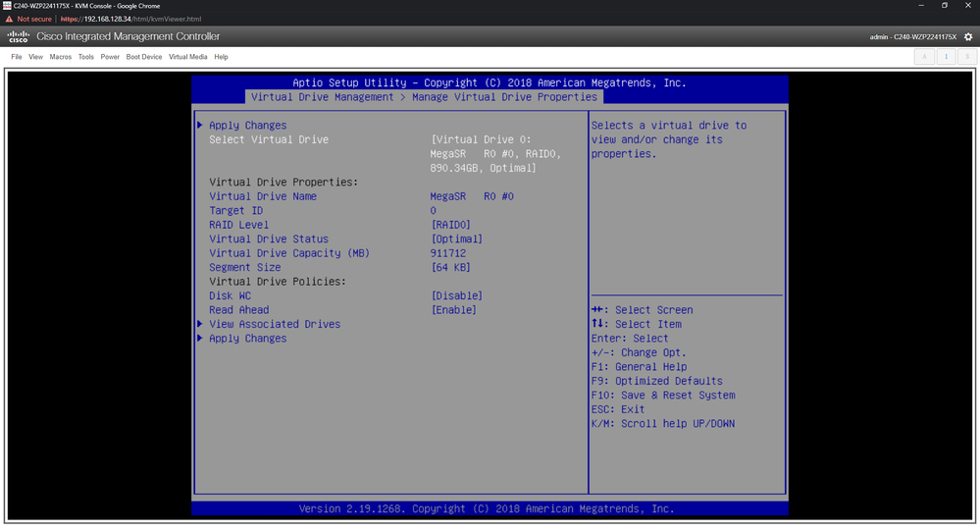Select the top Apply Changes entry
The image size is (980, 531).
click(247, 125)
